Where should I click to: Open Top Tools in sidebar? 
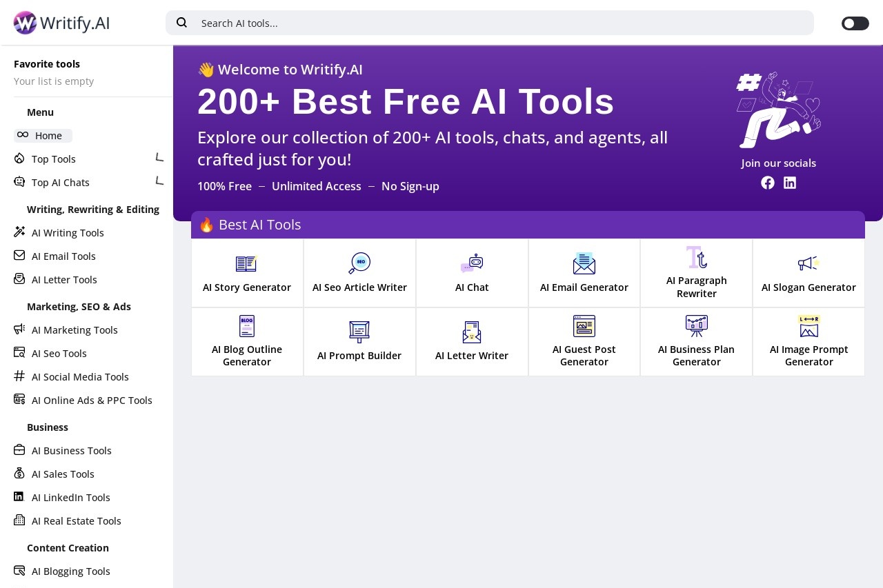[54, 159]
